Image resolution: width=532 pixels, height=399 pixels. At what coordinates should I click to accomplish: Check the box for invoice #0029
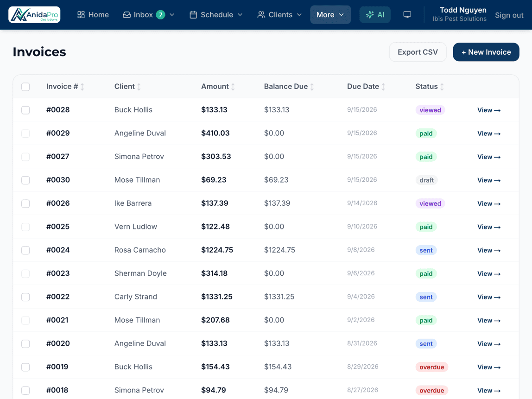(25, 133)
